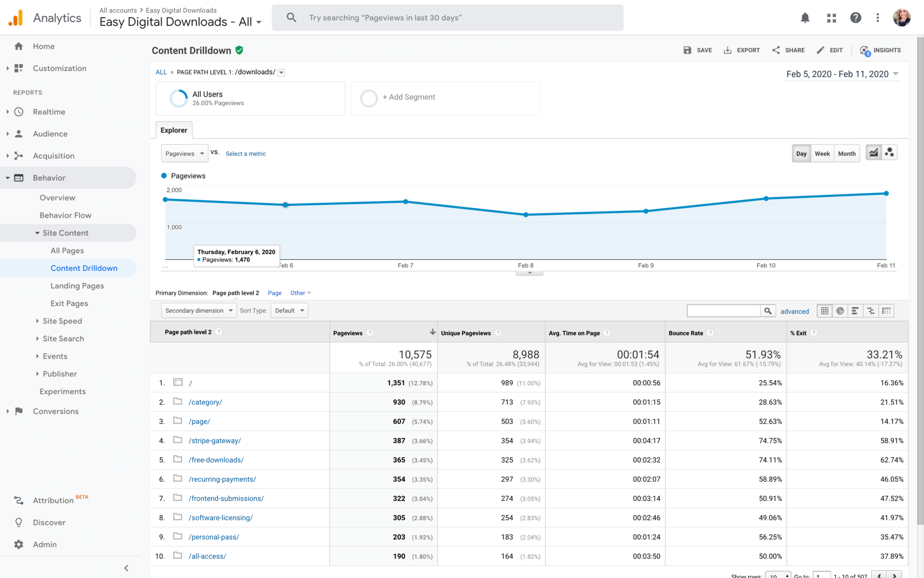The width and height of the screenshot is (924, 578).
Task: Click the SAVE button
Action: pos(698,50)
